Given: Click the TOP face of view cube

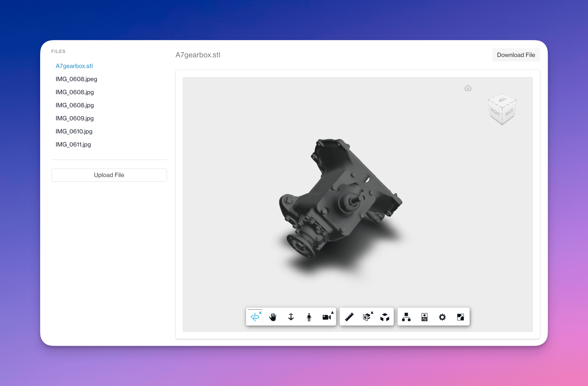Looking at the screenshot, I should (x=502, y=100).
